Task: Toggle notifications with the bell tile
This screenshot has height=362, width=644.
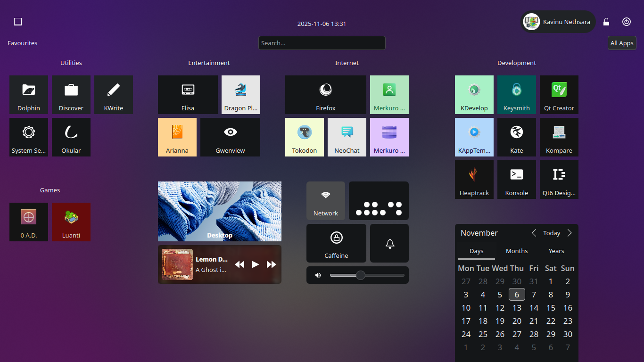Action: [389, 243]
